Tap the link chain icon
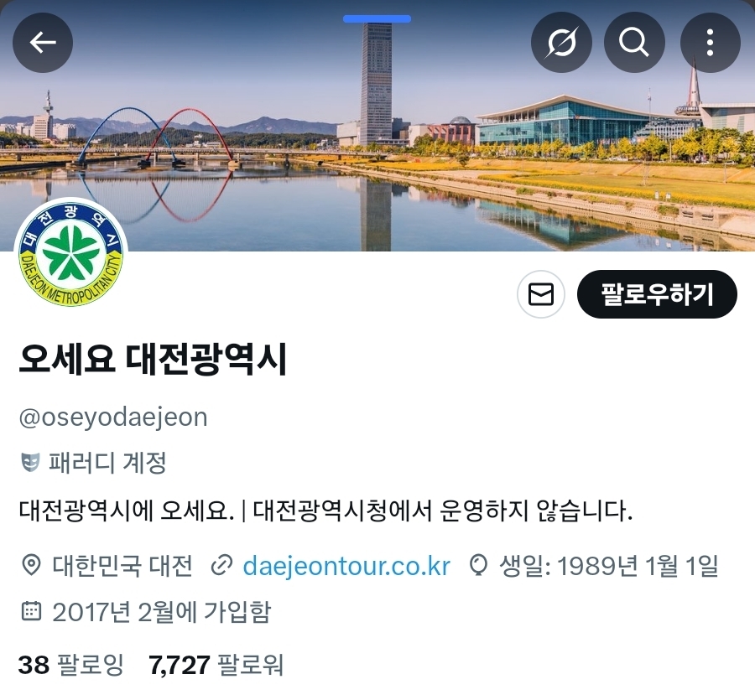Image resolution: width=755 pixels, height=700 pixels. (x=222, y=565)
